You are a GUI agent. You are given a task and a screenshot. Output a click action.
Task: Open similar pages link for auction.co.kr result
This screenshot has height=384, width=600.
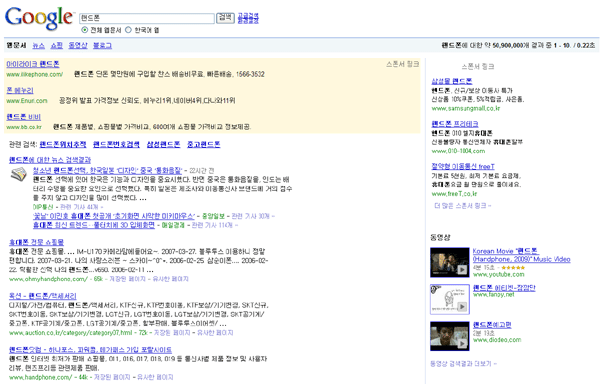(x=215, y=333)
